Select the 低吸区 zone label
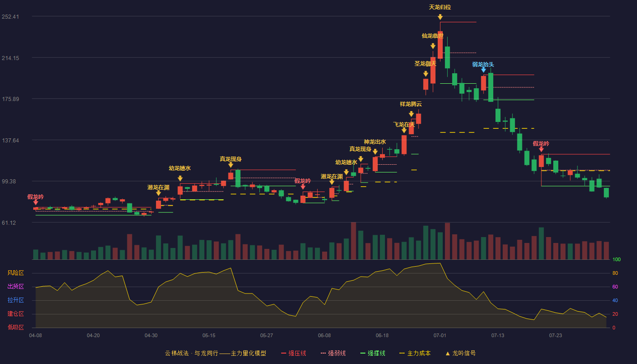 coord(15,327)
